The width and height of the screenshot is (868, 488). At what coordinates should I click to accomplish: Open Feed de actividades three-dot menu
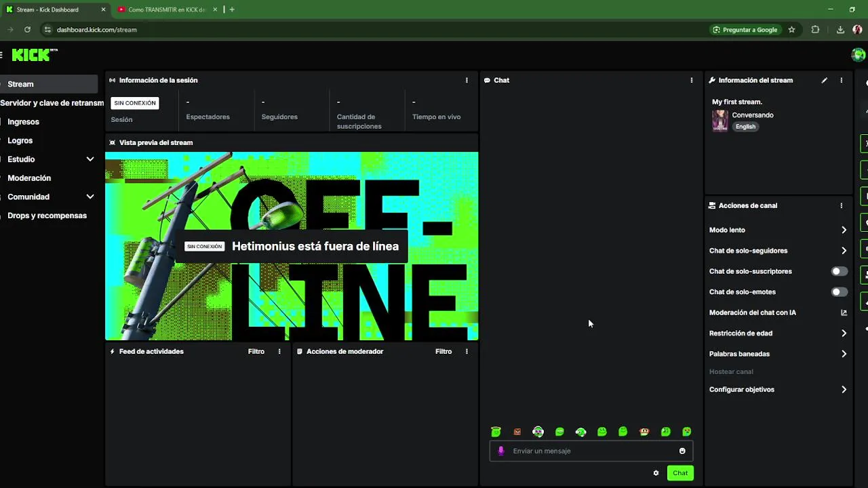click(x=279, y=351)
